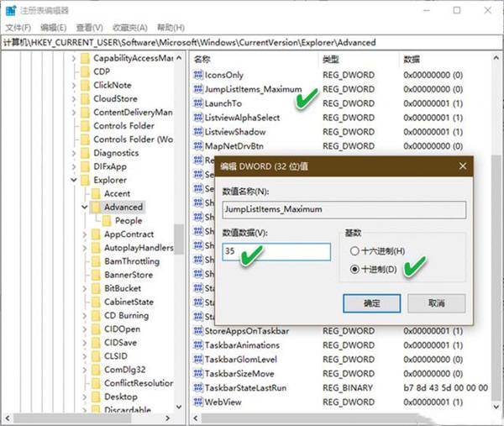Select the IconsOnly DWORD value icon

pyautogui.click(x=198, y=75)
